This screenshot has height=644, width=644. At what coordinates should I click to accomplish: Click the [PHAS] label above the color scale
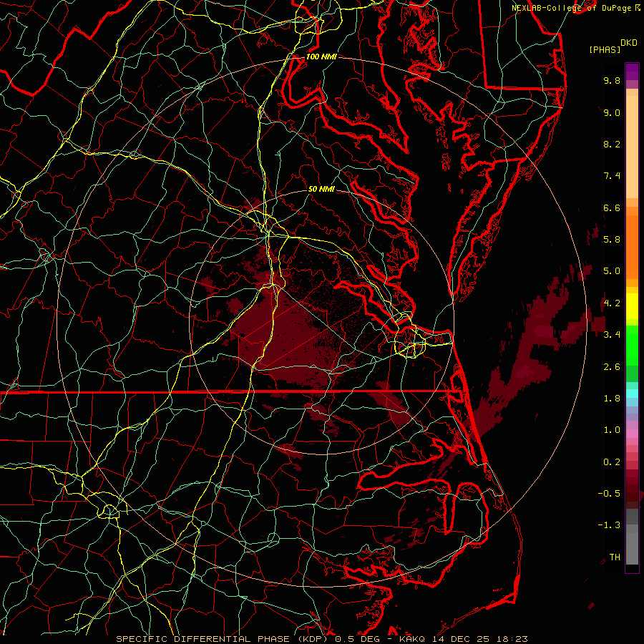605,49
